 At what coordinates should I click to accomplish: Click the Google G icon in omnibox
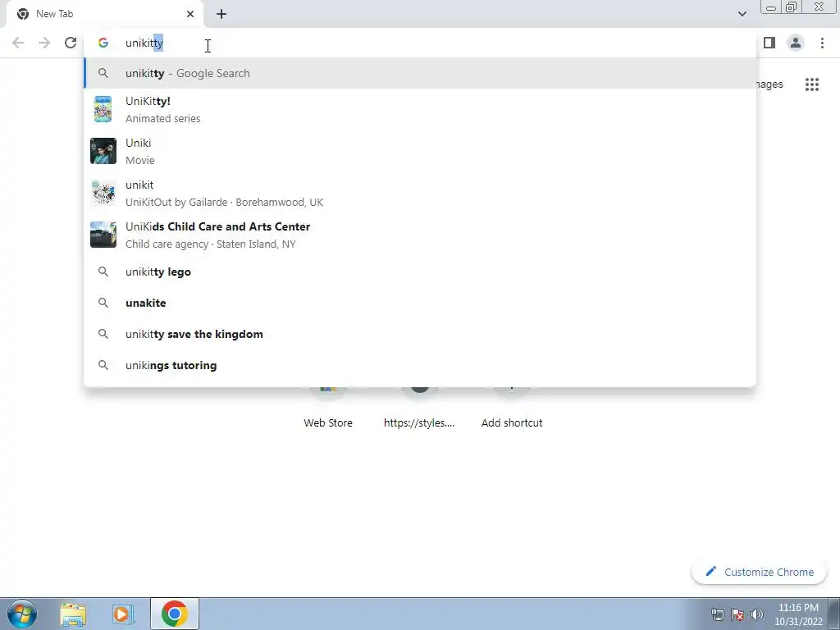point(103,43)
